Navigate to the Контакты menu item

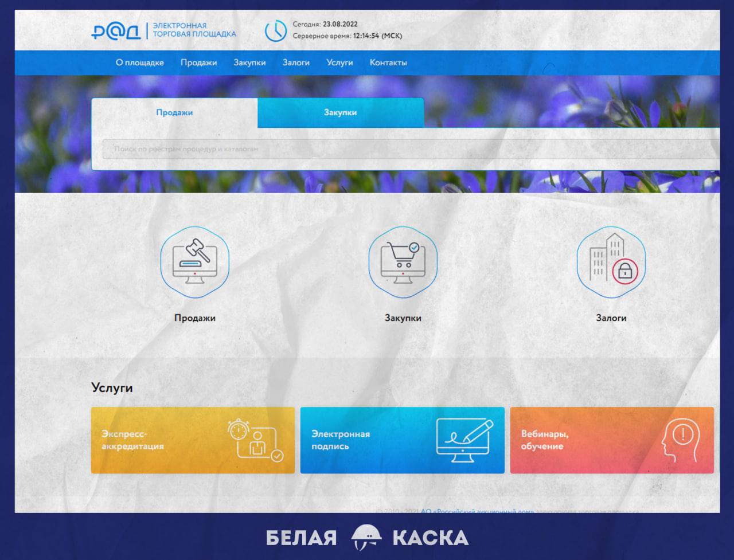coord(388,62)
